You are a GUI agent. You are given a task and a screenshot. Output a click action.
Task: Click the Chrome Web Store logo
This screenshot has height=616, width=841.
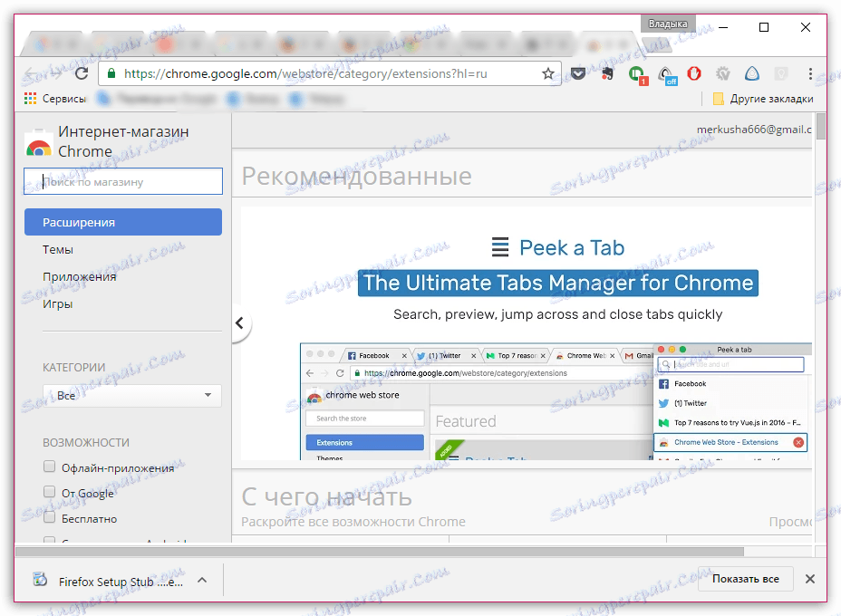pyautogui.click(x=39, y=142)
